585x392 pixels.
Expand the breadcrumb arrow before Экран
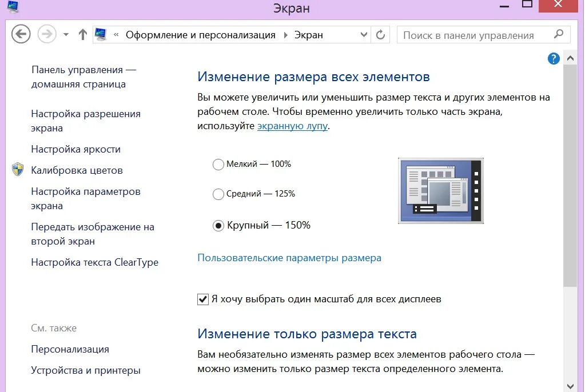[285, 35]
